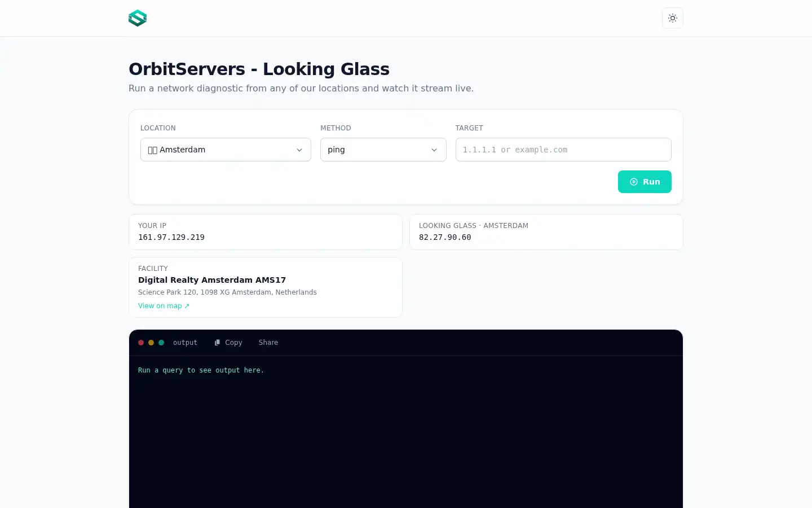Click the LOOKING GLASS · AMSTERDAM label
812x508 pixels.
(474, 226)
